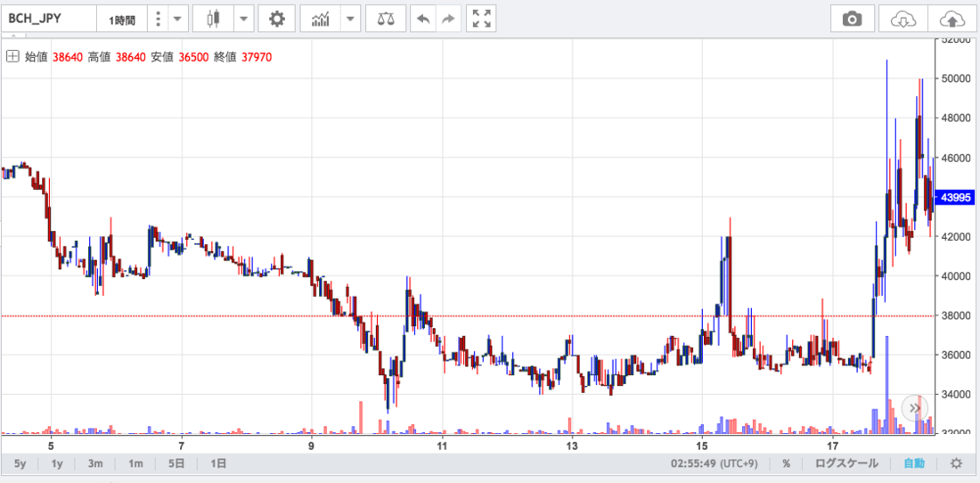
Task: Click the 9 date axis label
Action: coord(311,446)
